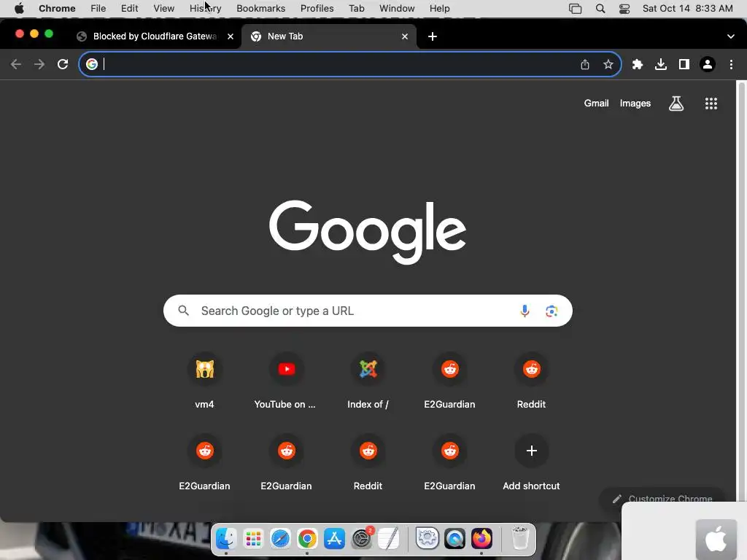Open the File menu
The height and width of the screenshot is (560, 747).
98,9
